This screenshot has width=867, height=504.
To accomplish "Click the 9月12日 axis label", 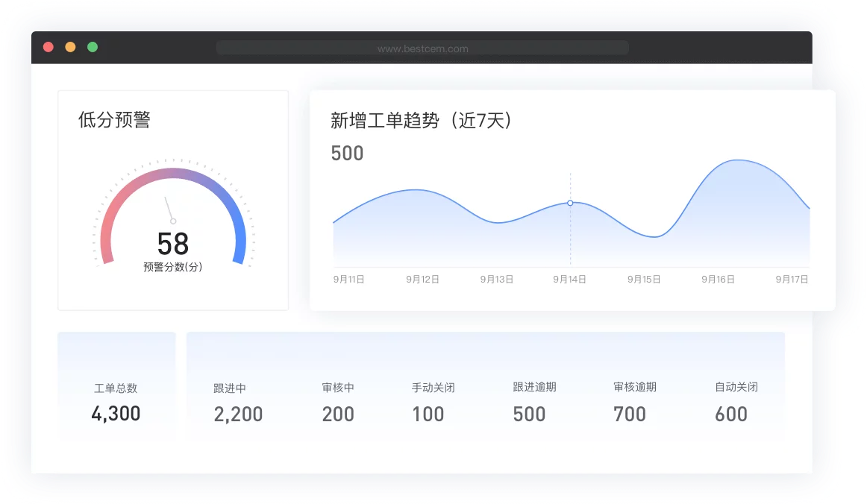I will (x=422, y=280).
